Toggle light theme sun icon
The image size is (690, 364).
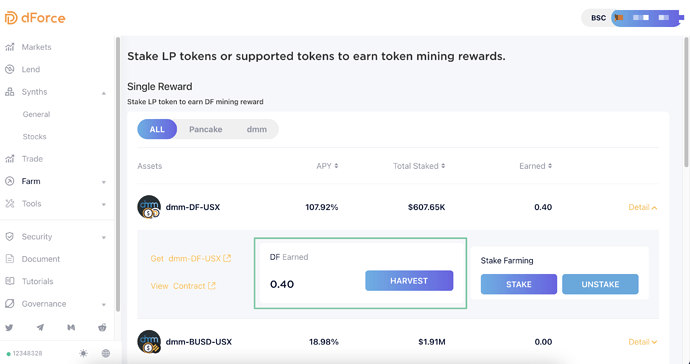pos(83,353)
